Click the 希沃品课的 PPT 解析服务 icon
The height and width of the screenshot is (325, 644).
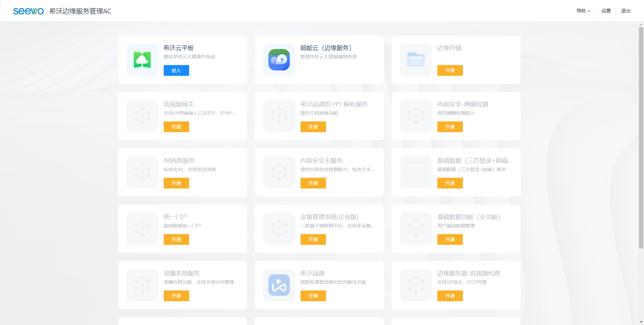coord(279,116)
